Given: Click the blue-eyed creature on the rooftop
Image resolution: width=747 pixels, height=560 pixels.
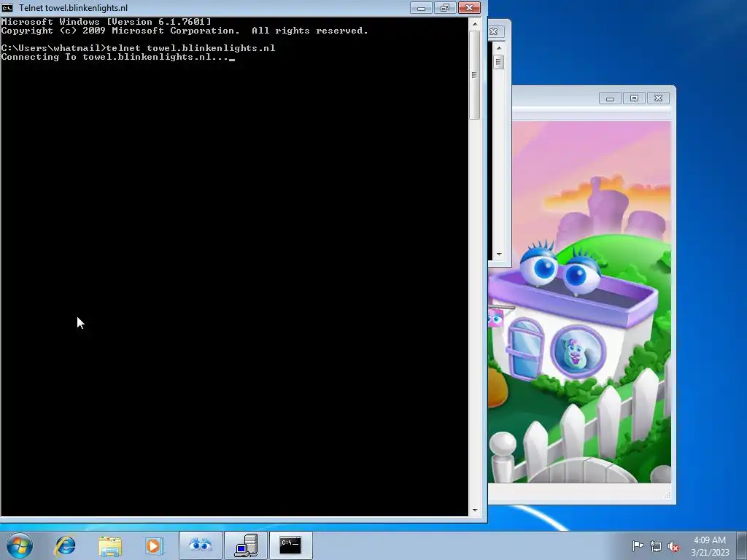Looking at the screenshot, I should tap(562, 268).
